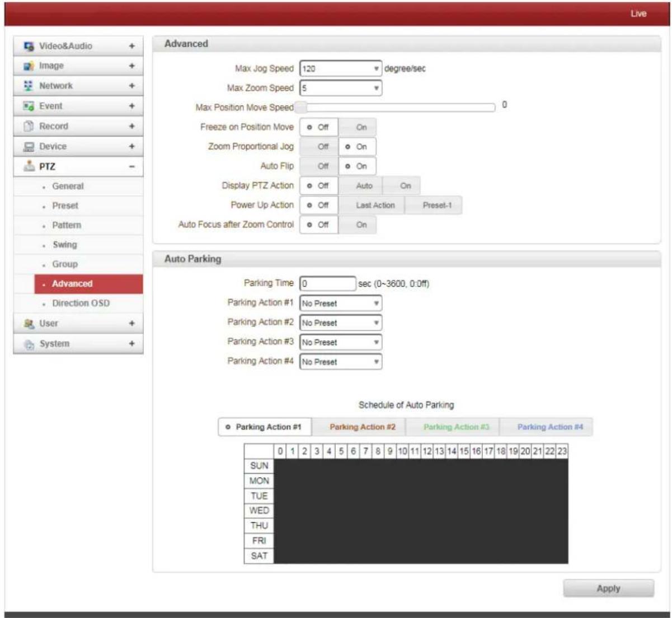Open the Direction OSD menu item
672x618 pixels.
click(81, 303)
